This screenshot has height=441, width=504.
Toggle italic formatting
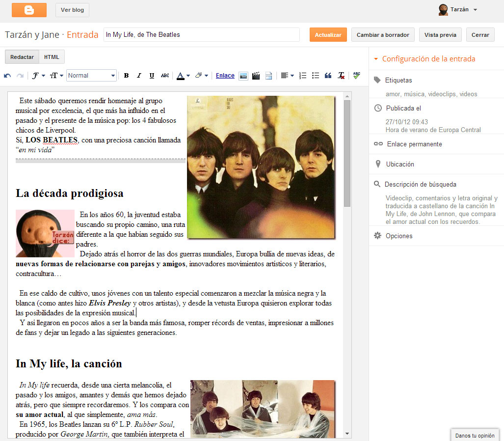[x=139, y=76]
